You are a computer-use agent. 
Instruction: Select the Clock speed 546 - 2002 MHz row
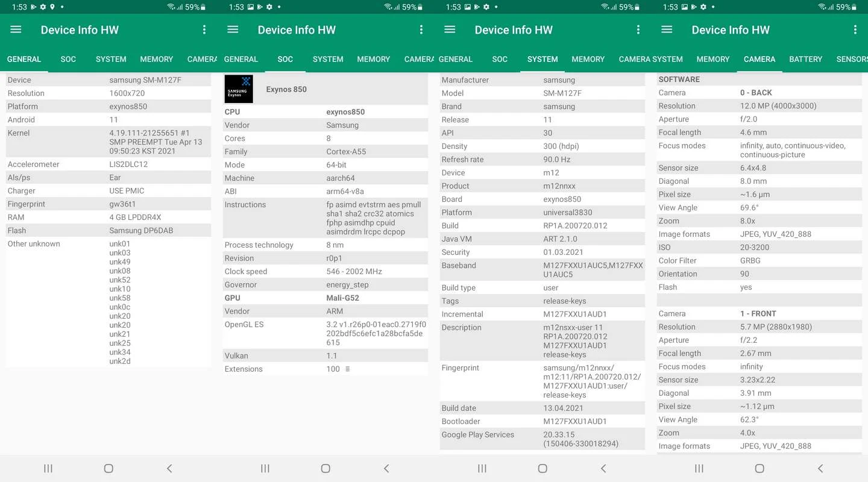point(325,271)
